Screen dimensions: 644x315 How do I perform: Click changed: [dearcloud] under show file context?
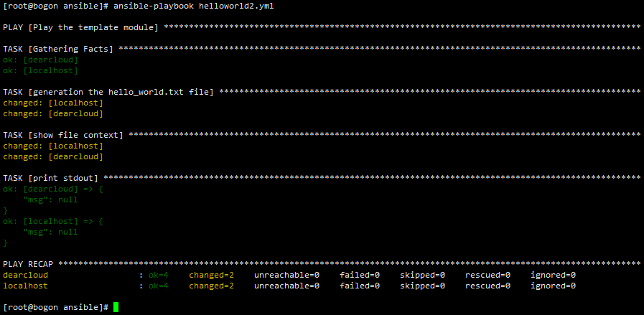(x=53, y=157)
